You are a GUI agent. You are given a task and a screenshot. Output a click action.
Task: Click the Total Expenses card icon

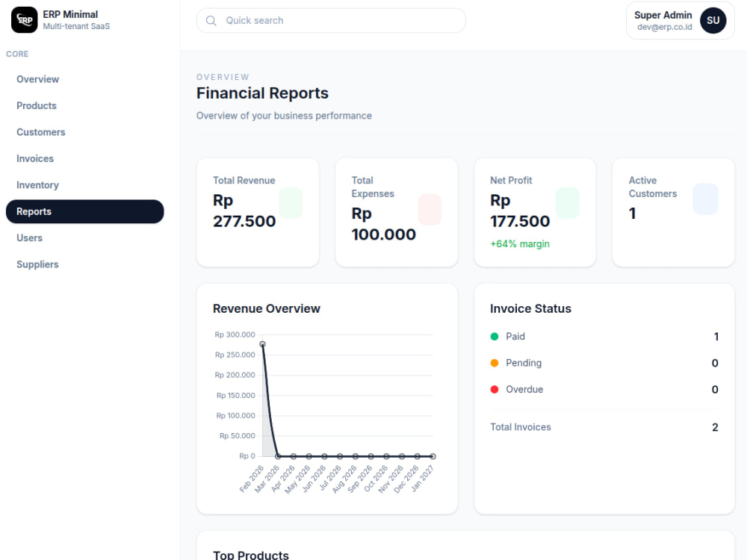pyautogui.click(x=430, y=210)
